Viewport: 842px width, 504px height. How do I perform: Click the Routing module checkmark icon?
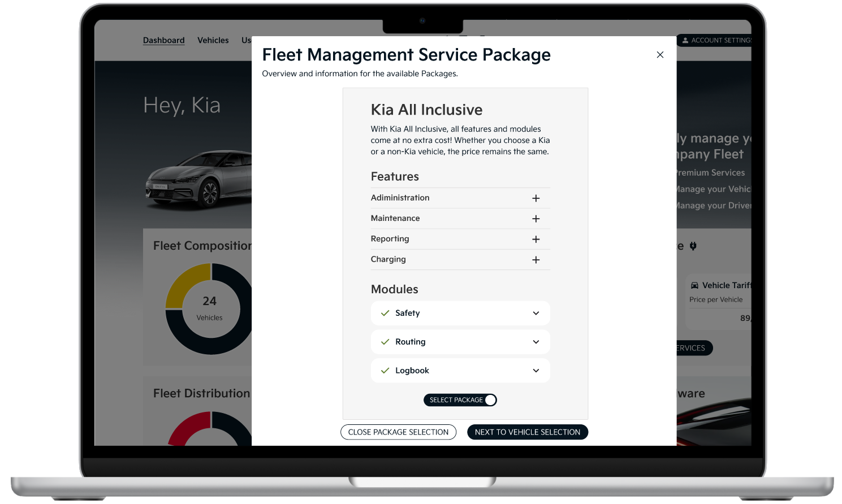pos(385,342)
